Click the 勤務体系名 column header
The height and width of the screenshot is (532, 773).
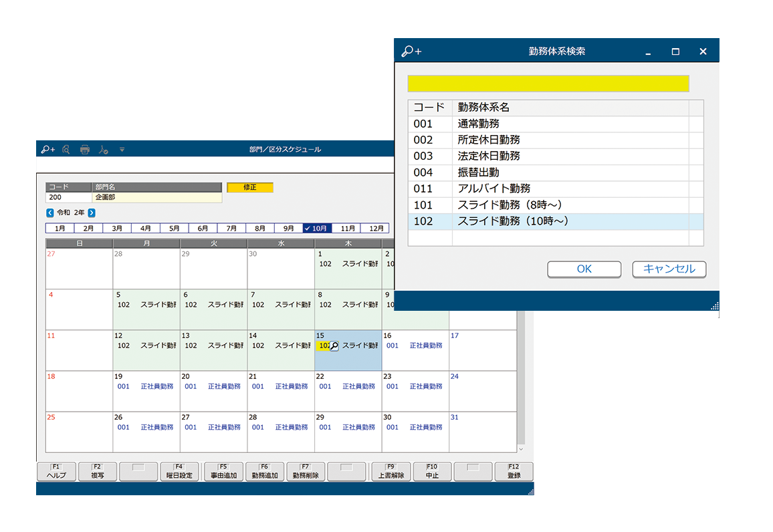[570, 108]
